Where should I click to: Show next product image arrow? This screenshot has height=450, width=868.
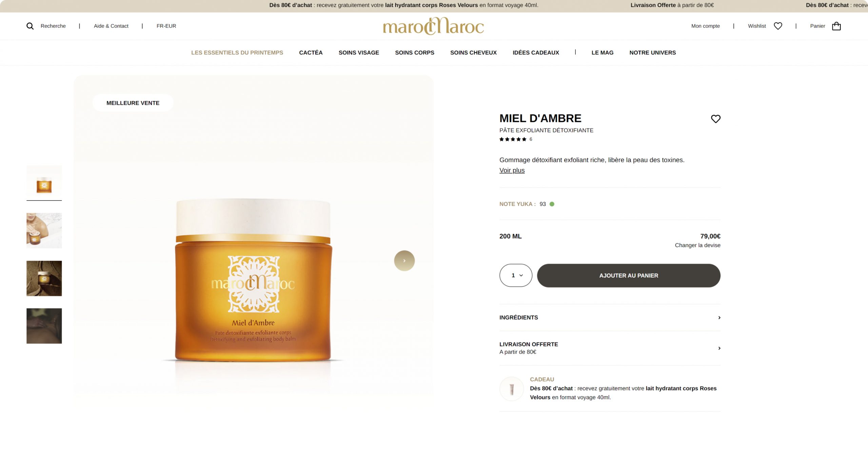coord(404,261)
